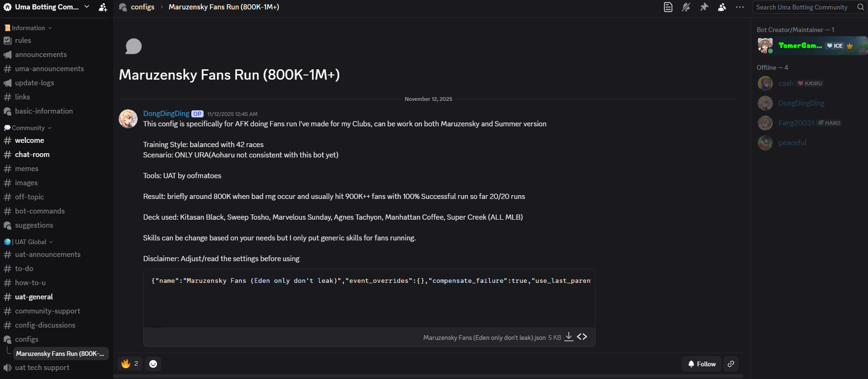This screenshot has height=379, width=868.
Task: Toggle the muted notification bell icon
Action: pyautogui.click(x=686, y=7)
